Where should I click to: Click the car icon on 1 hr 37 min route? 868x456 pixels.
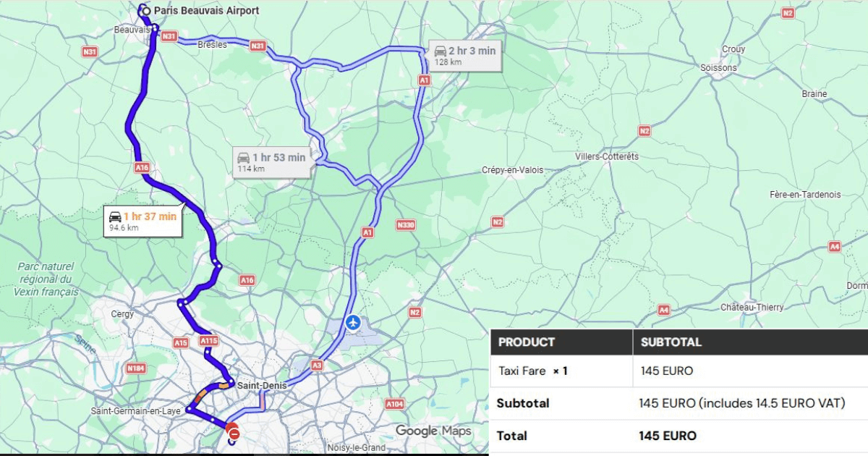coord(115,216)
